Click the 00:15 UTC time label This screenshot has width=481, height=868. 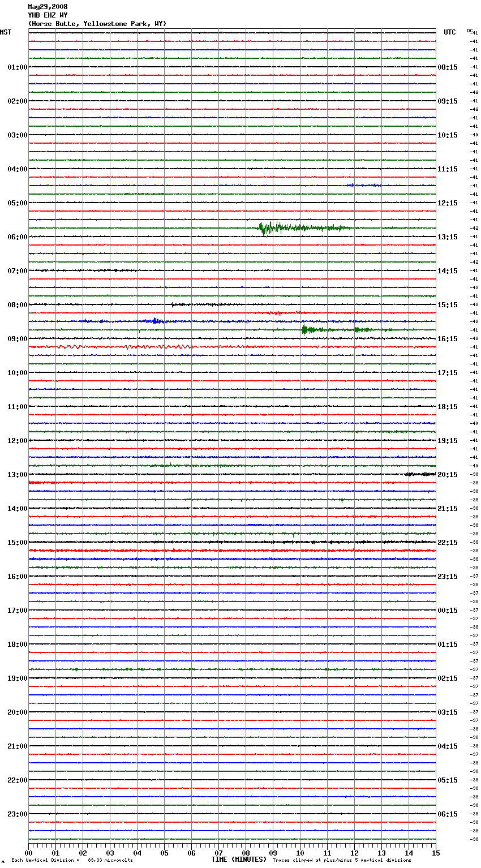pos(448,611)
